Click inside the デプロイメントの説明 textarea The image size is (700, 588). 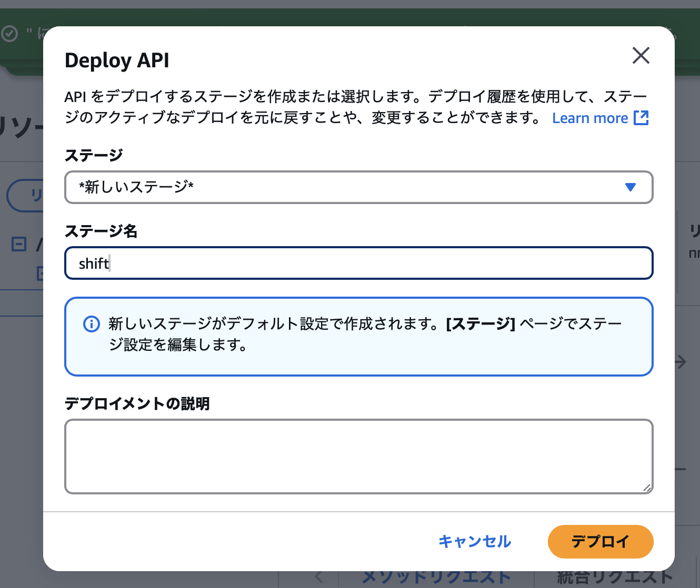click(359, 455)
